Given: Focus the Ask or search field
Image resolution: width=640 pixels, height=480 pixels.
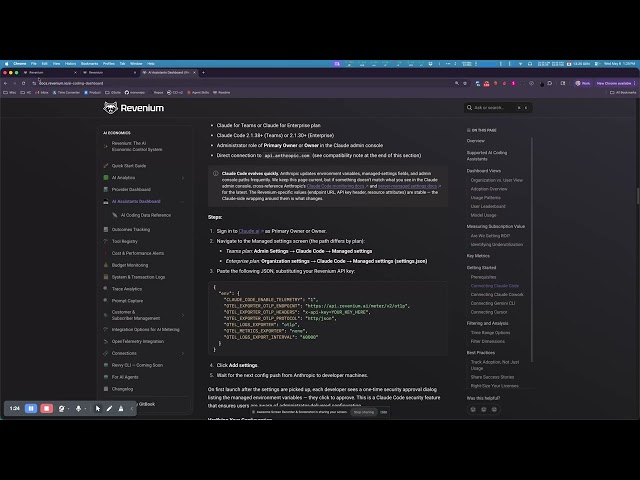Looking at the screenshot, I should [x=498, y=108].
